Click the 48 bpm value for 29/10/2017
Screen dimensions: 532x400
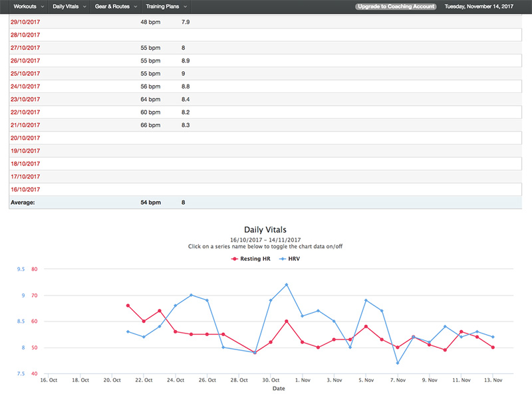(x=150, y=22)
